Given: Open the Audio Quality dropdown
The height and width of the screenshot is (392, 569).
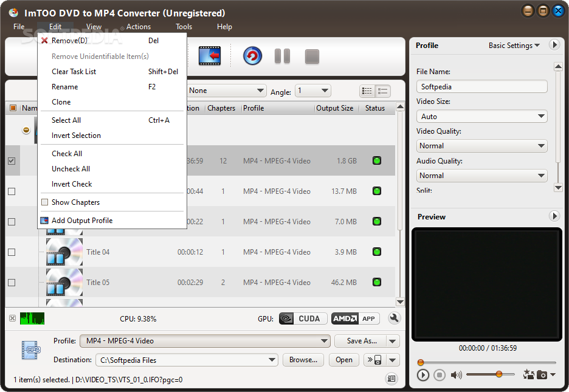Looking at the screenshot, I should 482,176.
